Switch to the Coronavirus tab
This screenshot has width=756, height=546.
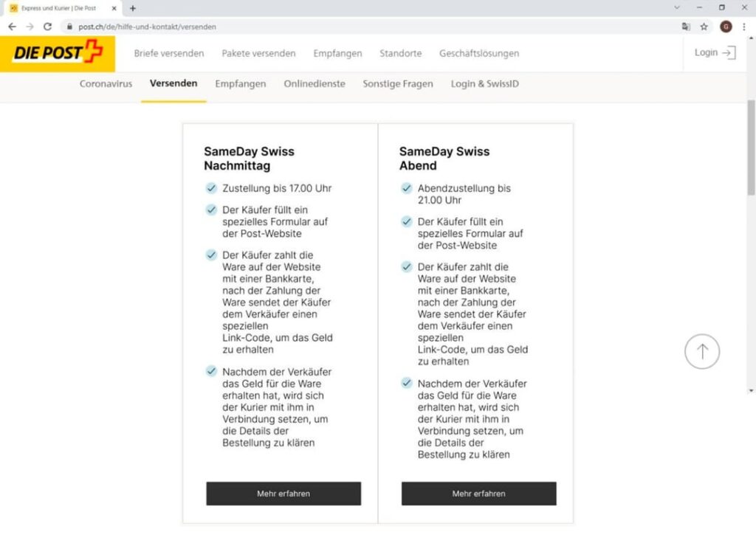[x=106, y=83]
